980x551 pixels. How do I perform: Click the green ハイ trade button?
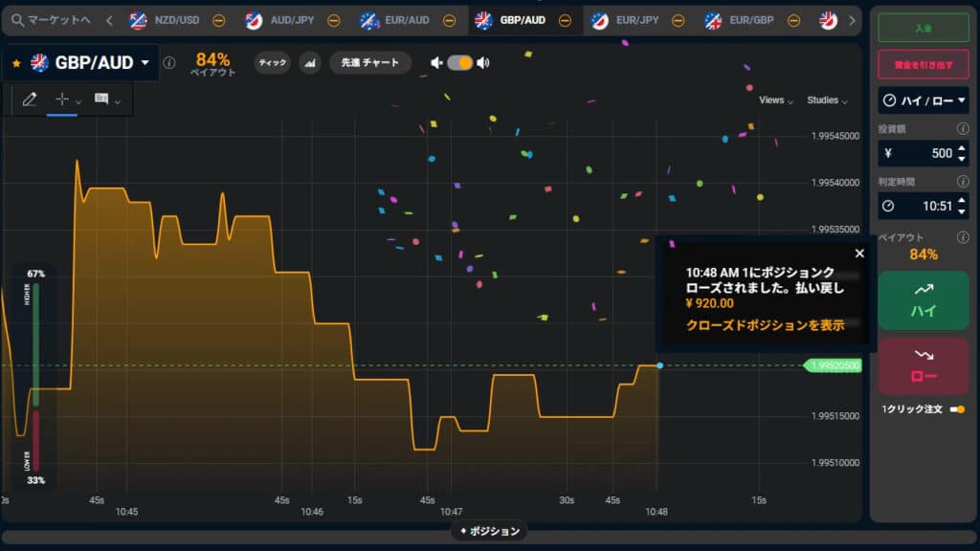tap(923, 301)
